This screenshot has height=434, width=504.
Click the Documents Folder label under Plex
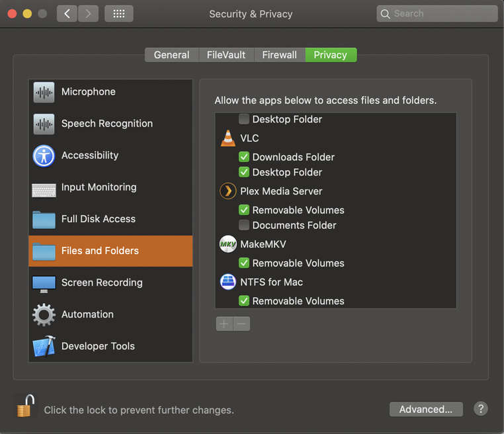pyautogui.click(x=294, y=226)
